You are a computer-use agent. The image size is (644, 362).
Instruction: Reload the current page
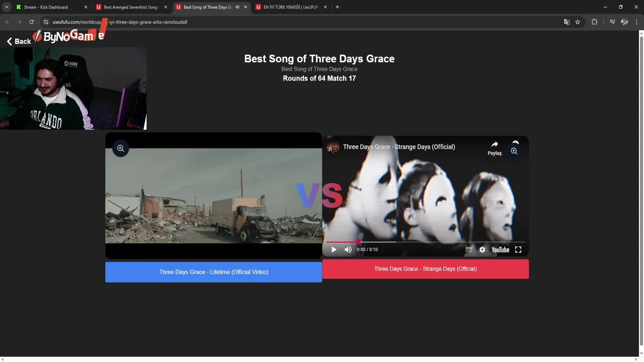click(32, 22)
